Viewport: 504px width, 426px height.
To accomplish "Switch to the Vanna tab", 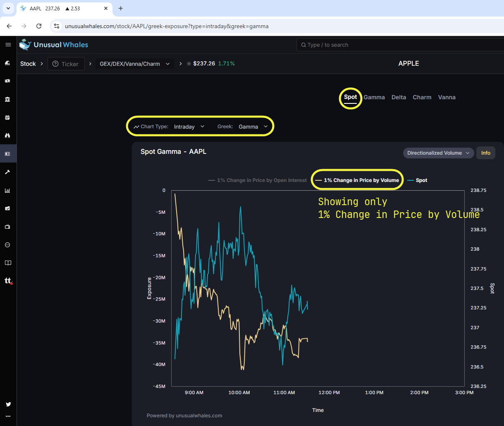I will point(447,97).
